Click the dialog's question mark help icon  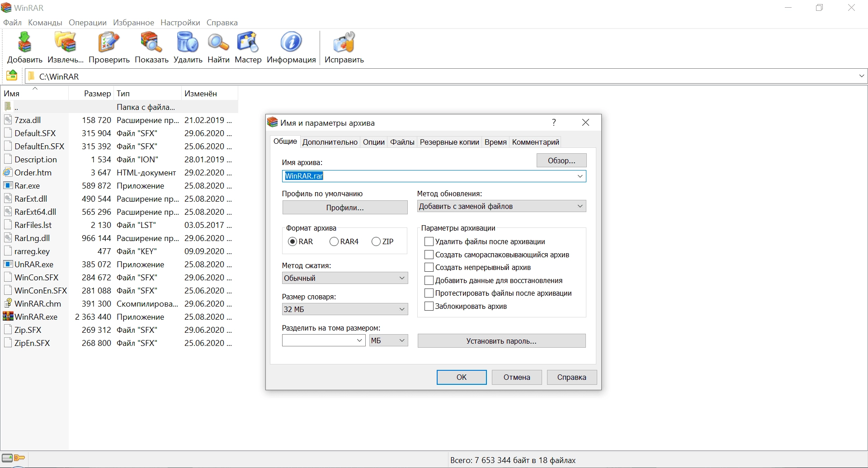(554, 123)
